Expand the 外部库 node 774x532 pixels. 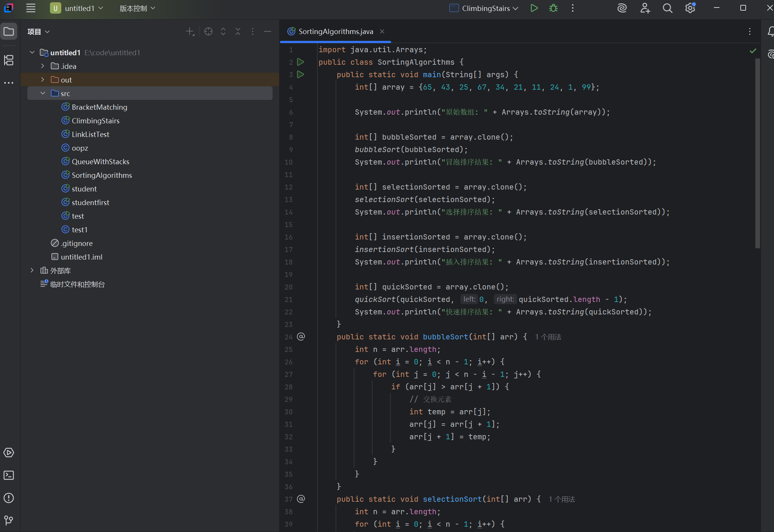pyautogui.click(x=32, y=270)
